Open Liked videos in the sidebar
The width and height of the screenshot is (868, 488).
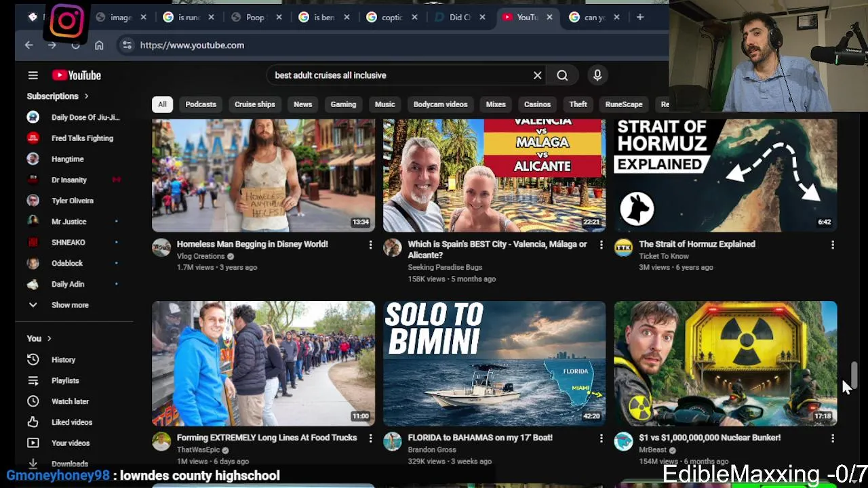coord(71,422)
